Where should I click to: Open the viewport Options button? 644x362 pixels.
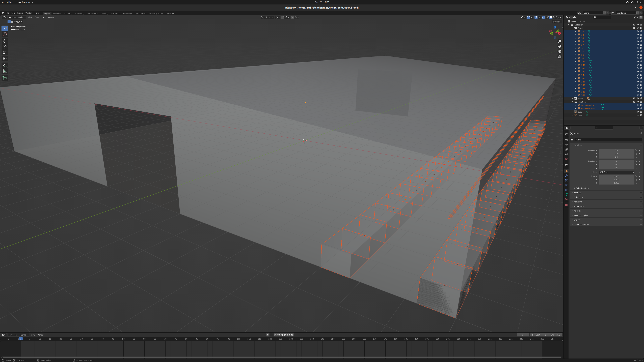point(557,22)
